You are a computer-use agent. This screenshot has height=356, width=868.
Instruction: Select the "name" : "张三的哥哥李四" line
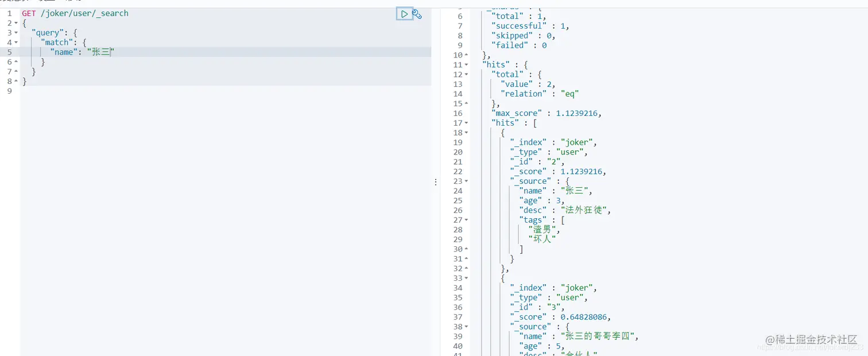(579, 337)
